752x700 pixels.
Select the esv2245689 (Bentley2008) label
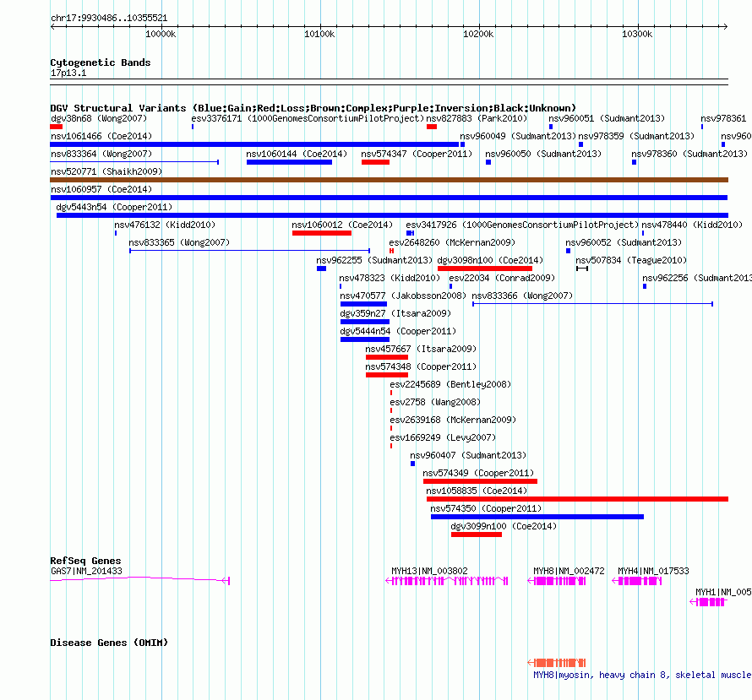tap(451, 384)
